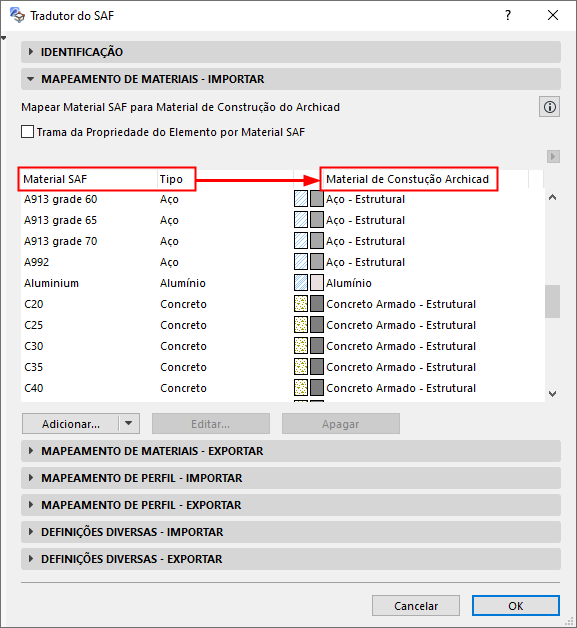Select the A913 grade 60 row
The height and width of the screenshot is (628, 577).
coord(282,199)
